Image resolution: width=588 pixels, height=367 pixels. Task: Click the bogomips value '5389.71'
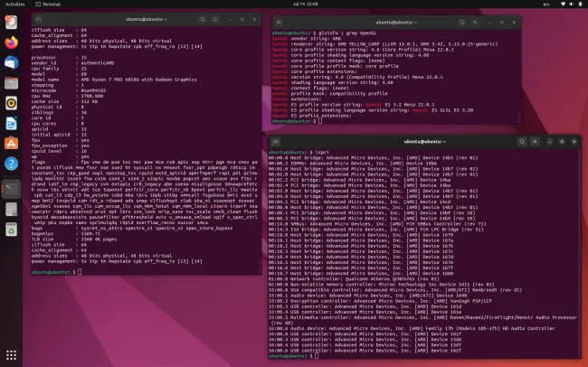click(x=90, y=233)
